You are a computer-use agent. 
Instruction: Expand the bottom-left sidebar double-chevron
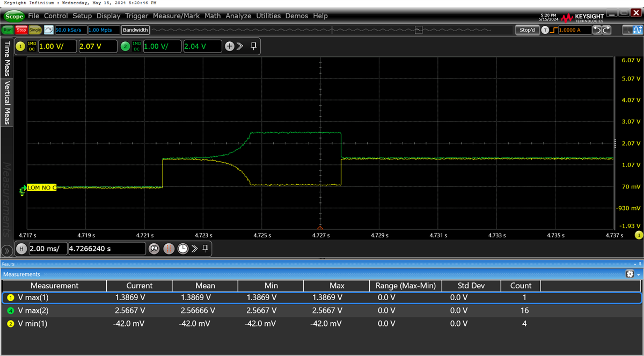coord(7,251)
